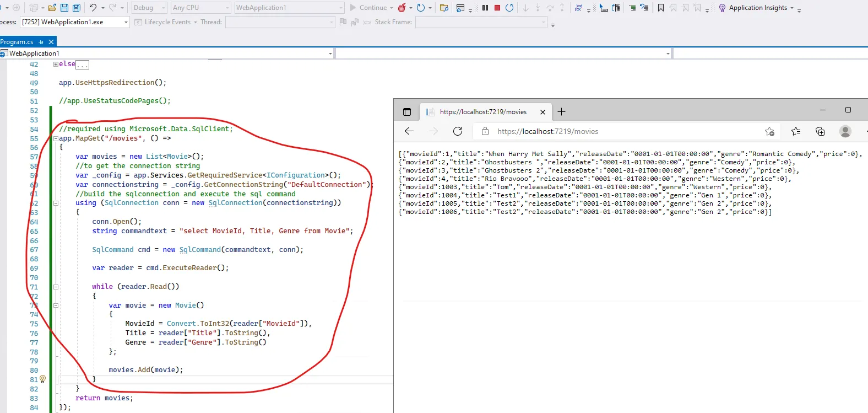Pause debugging with the Break All icon

pos(485,8)
